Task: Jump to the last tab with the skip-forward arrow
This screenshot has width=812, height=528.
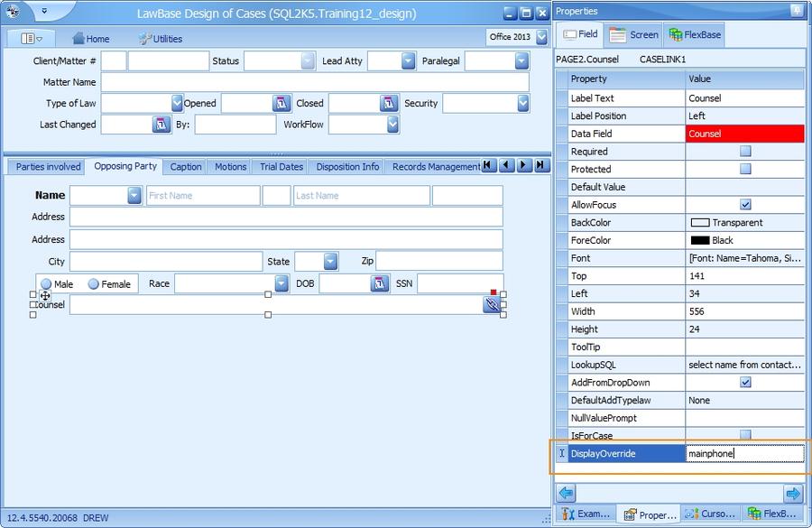Action: 541,165
